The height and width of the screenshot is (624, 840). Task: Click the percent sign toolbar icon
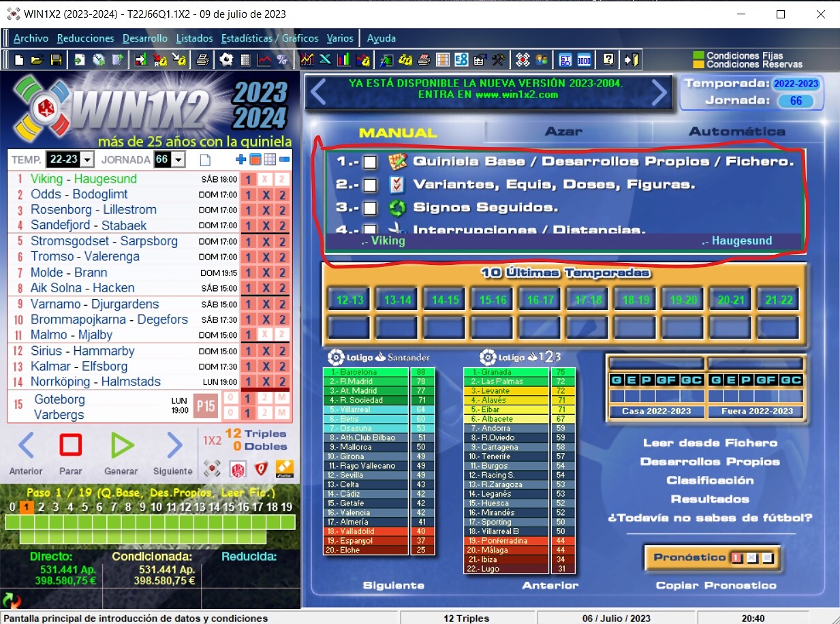click(282, 60)
